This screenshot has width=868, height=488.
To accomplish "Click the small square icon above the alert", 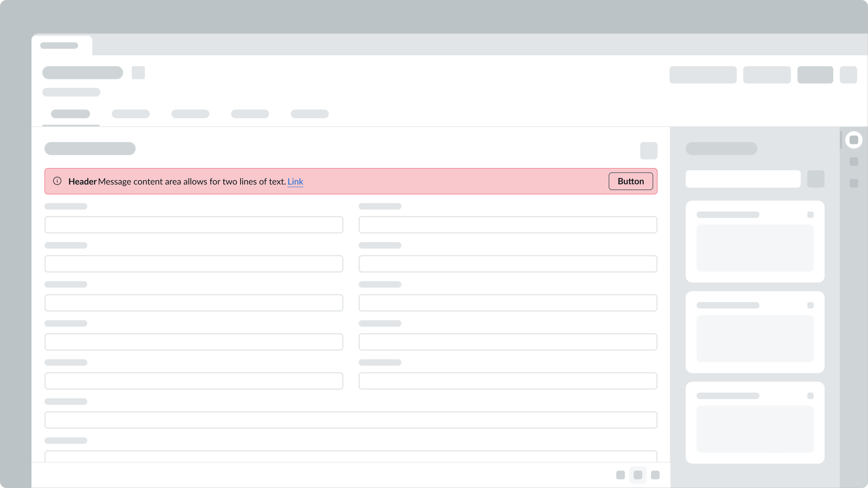I will tap(649, 151).
